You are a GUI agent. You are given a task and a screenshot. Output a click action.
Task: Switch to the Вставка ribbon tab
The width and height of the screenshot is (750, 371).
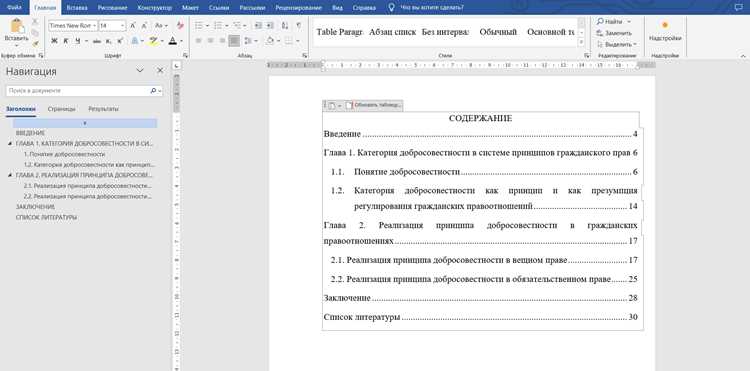pos(77,8)
